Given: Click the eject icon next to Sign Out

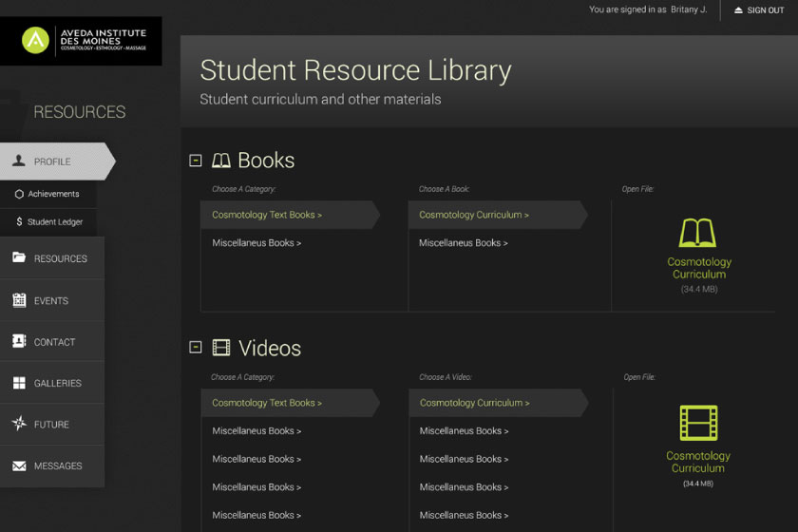Looking at the screenshot, I should click(x=738, y=10).
